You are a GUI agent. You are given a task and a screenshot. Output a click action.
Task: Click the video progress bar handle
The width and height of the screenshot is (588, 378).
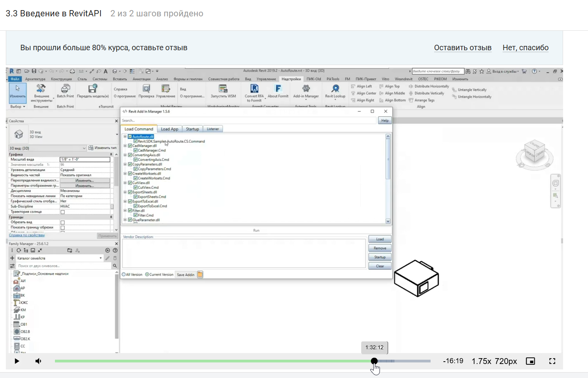click(x=374, y=361)
